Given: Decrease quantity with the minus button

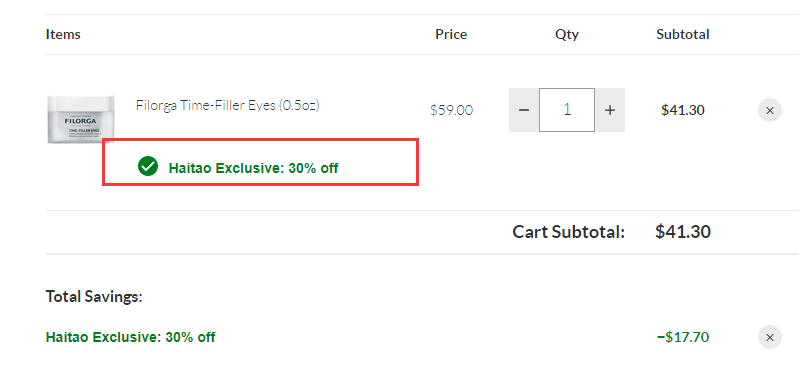Looking at the screenshot, I should [x=524, y=110].
